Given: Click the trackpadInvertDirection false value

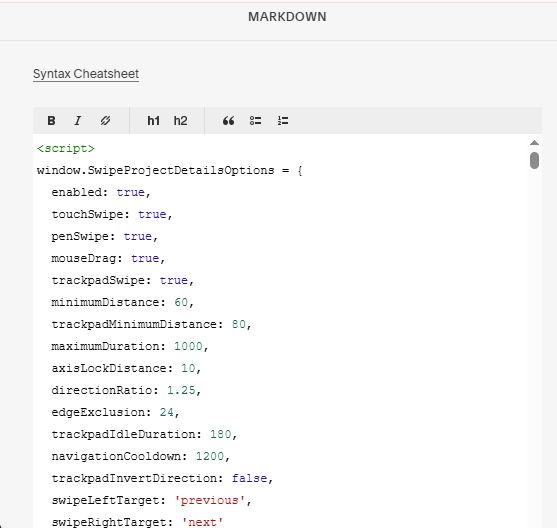Looking at the screenshot, I should click(x=249, y=478).
